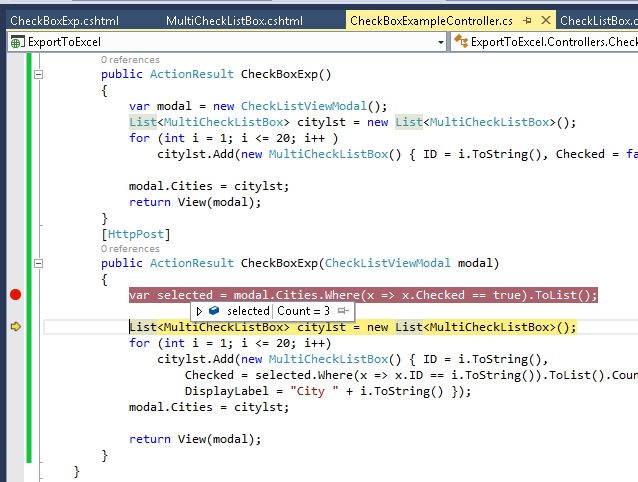Click the last 'return View(modal);' statement
This screenshot has width=638, height=482.
(x=195, y=439)
